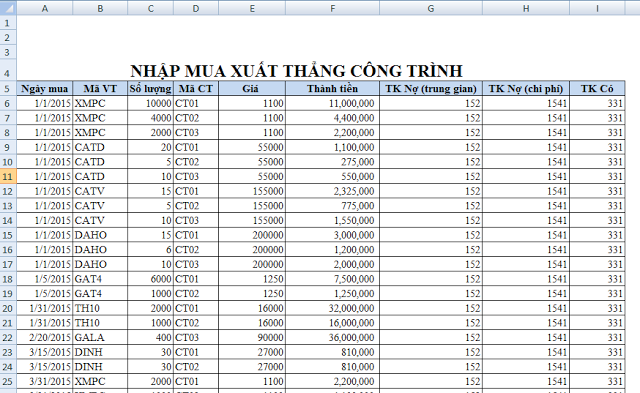This screenshot has width=640, height=393.
Task: Select column G header
Action: pyautogui.click(x=431, y=8)
